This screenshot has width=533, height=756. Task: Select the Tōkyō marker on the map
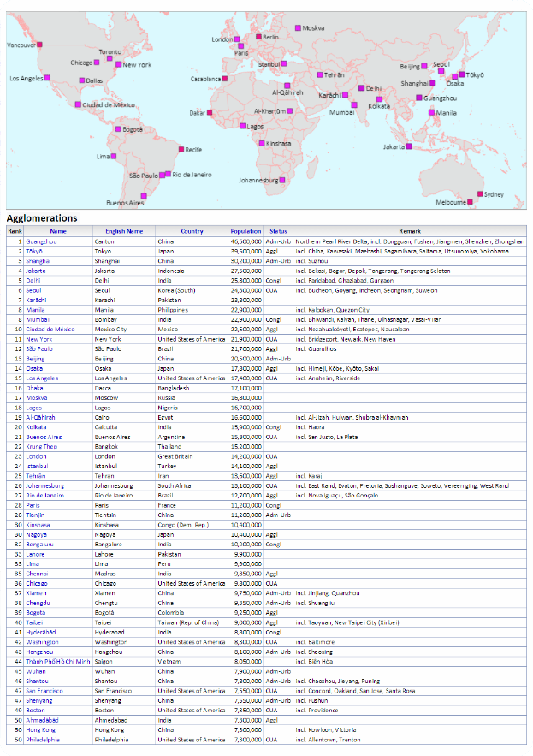462,74
